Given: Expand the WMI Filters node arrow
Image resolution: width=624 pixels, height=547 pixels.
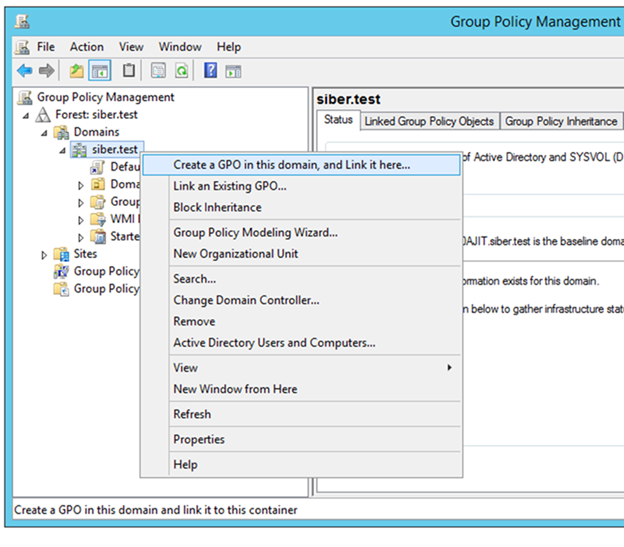Looking at the screenshot, I should click(81, 220).
